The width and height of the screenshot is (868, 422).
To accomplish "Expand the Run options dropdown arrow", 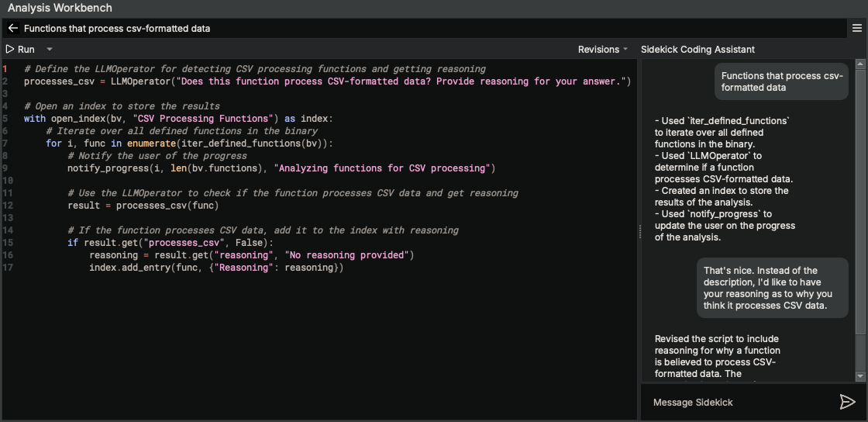I will 50,50.
